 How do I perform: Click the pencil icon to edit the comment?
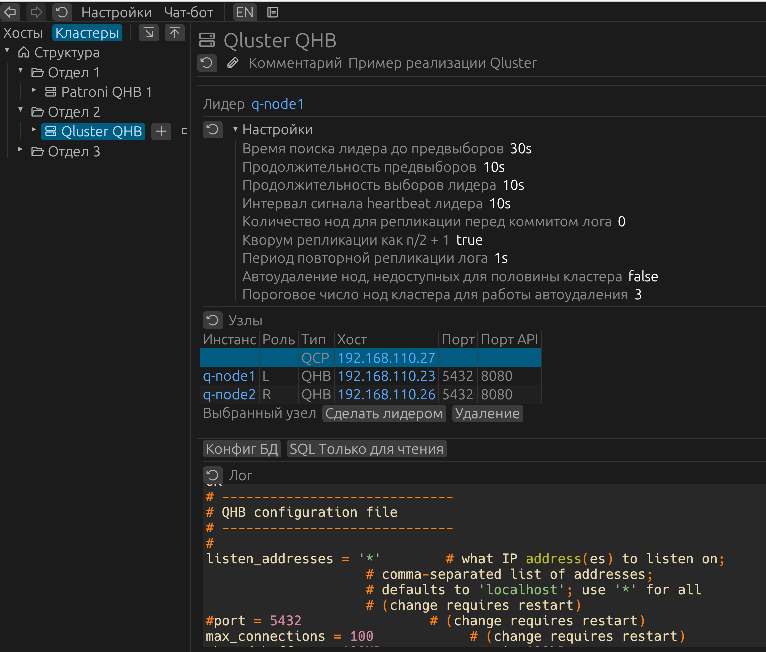pyautogui.click(x=233, y=63)
